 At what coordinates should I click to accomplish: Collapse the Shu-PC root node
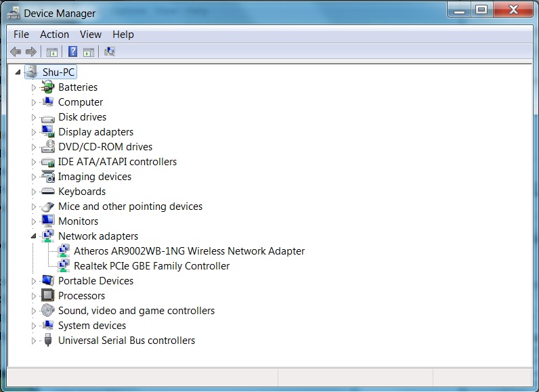(18, 72)
